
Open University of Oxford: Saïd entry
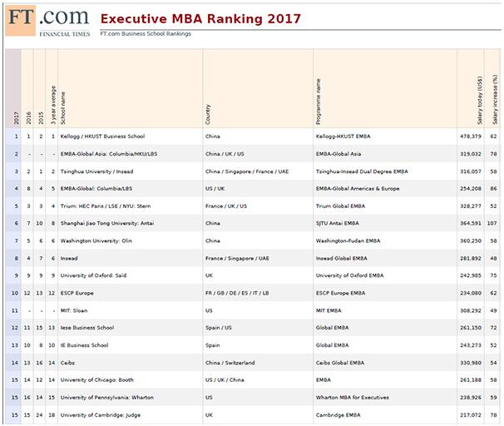pyautogui.click(x=91, y=275)
